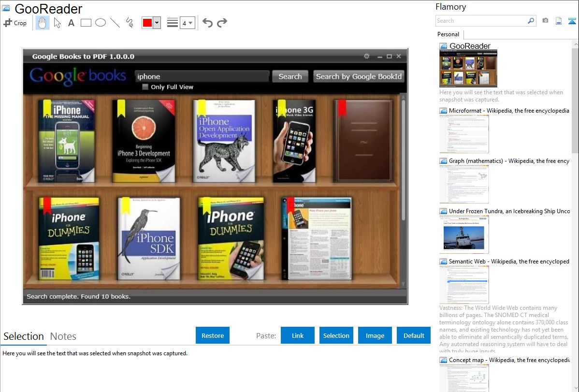Click the Restore button
The height and width of the screenshot is (392, 579).
tap(213, 335)
